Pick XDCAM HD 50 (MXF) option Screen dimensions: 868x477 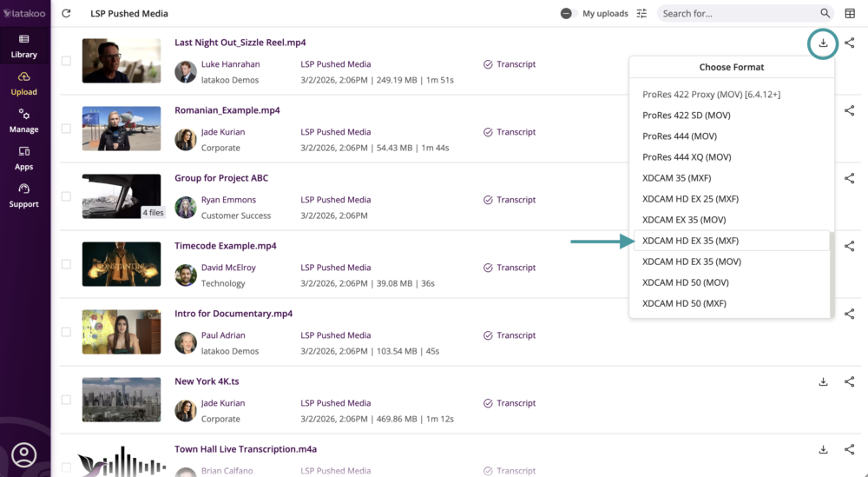684,303
